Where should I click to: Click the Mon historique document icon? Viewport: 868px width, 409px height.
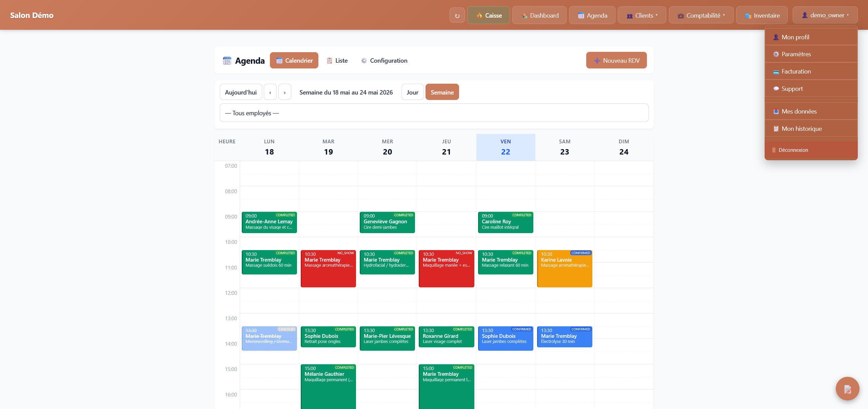[776, 129]
